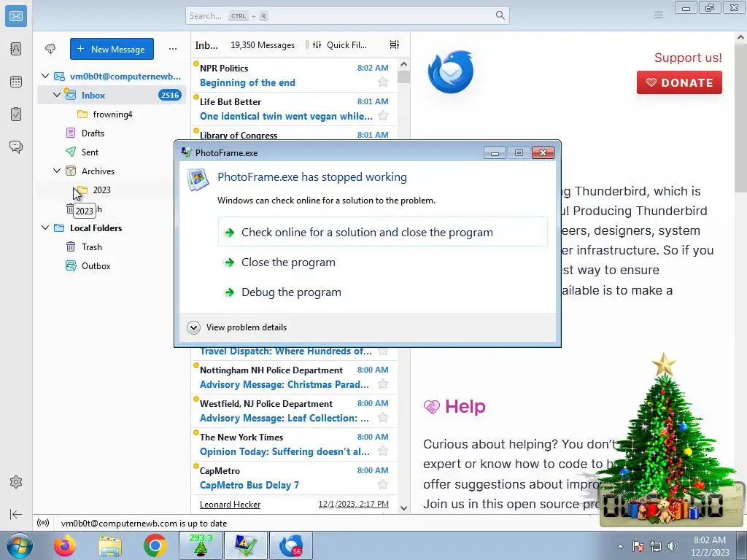The width and height of the screenshot is (747, 560).
Task: Select the frowning4 folder
Action: pos(112,114)
